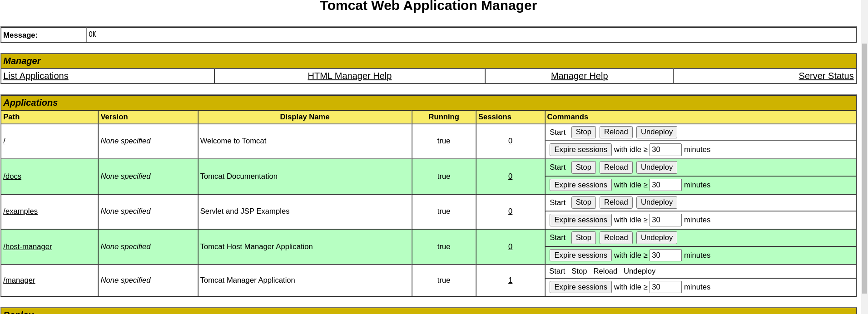Select the "Servlet and JSP Examples" text

pos(244,211)
